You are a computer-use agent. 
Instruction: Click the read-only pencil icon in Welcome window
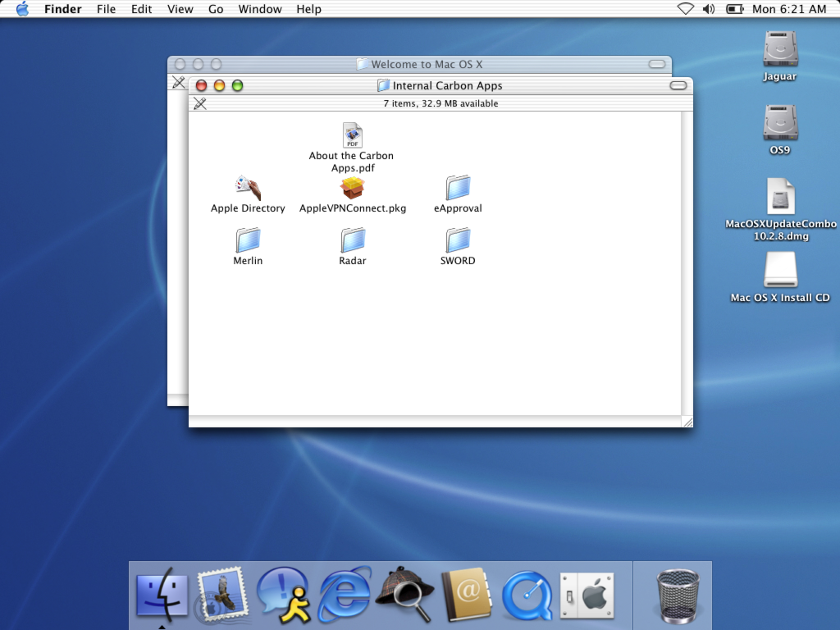[178, 83]
